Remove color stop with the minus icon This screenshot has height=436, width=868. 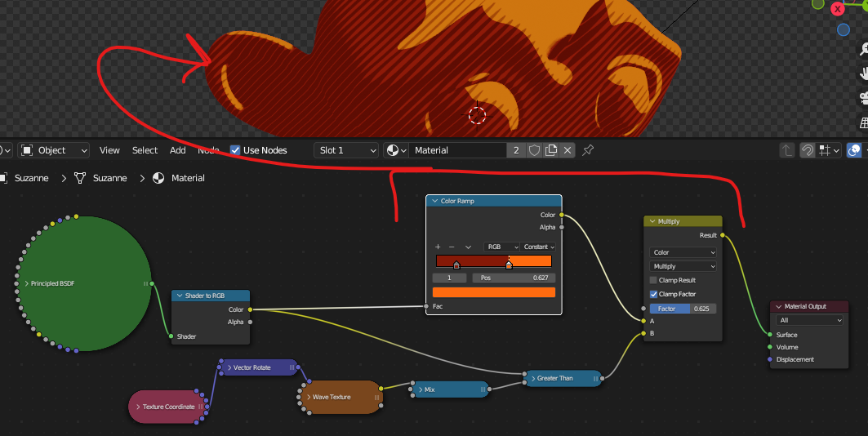[452, 247]
